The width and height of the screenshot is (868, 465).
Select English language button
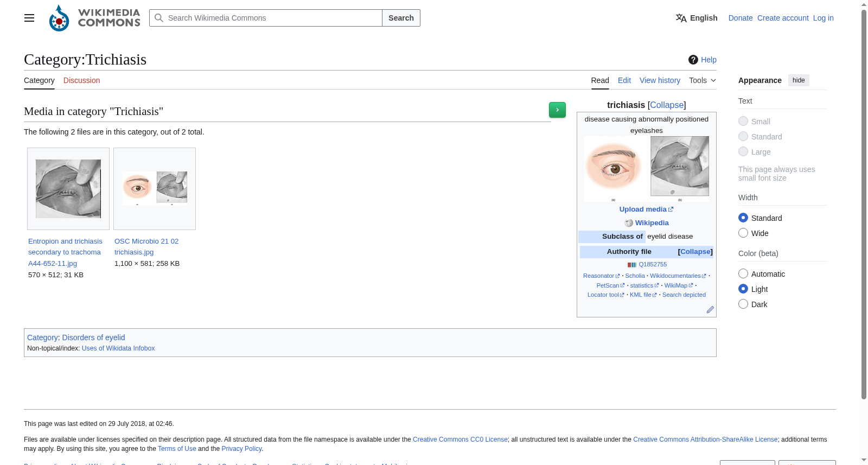(697, 18)
